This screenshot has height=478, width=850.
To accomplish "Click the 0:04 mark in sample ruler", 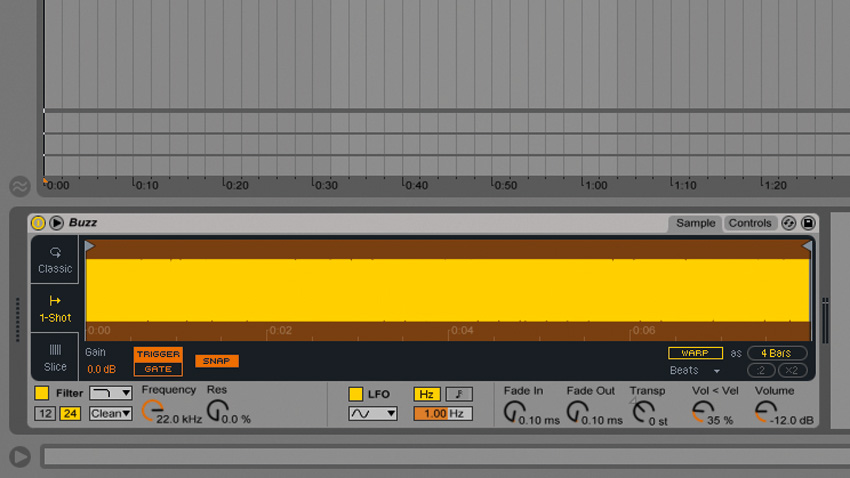I will coord(461,330).
